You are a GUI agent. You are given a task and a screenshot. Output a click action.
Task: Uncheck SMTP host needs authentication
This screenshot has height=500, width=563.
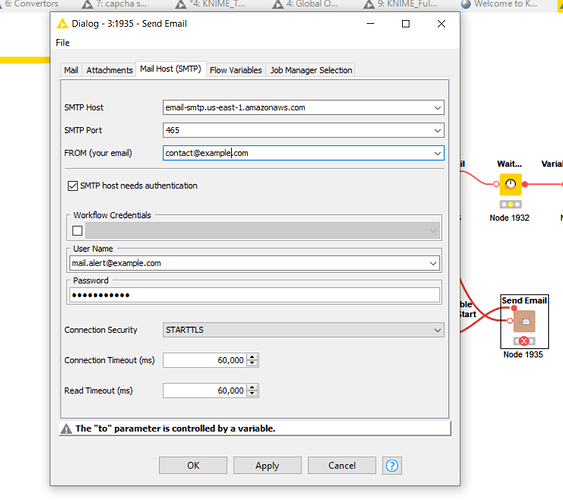[x=73, y=186]
